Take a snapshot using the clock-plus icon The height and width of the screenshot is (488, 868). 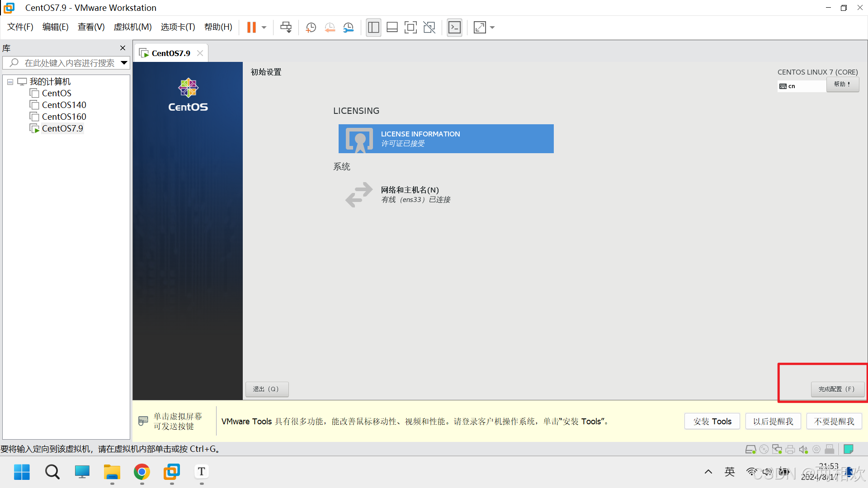click(311, 28)
